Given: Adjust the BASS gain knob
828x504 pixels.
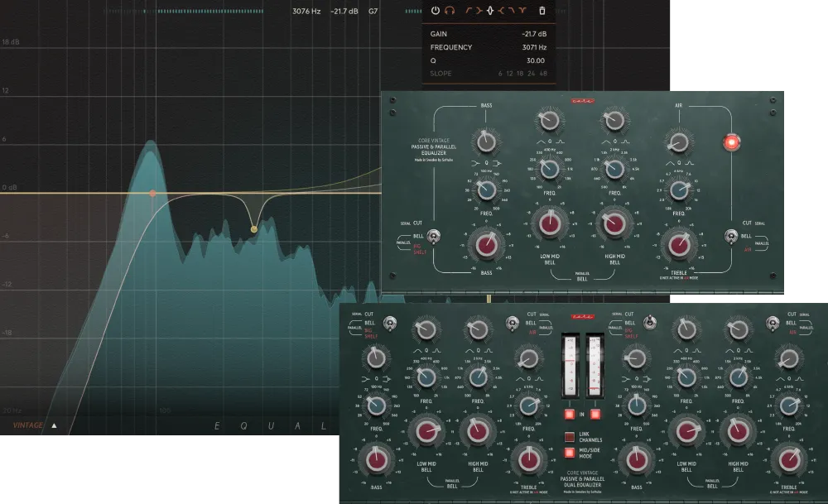Looking at the screenshot, I should point(489,243).
